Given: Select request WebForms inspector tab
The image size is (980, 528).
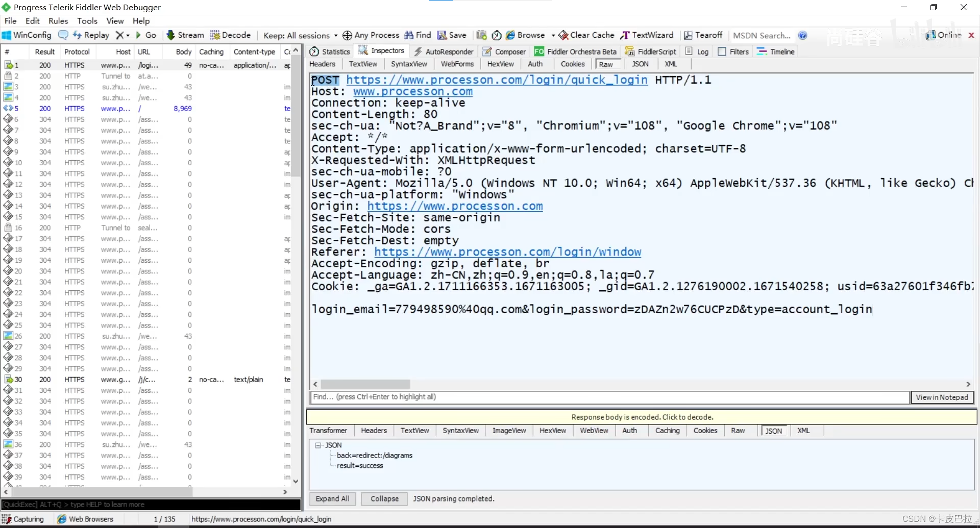Looking at the screenshot, I should (x=457, y=64).
